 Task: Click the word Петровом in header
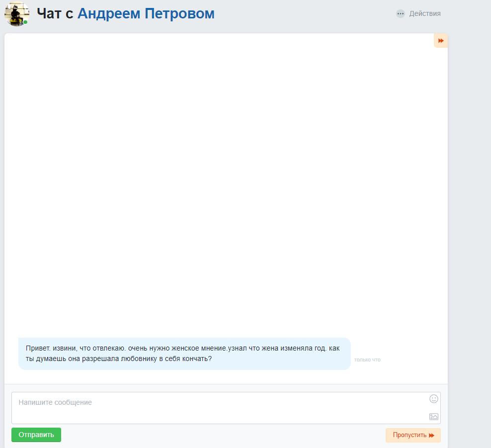click(179, 14)
